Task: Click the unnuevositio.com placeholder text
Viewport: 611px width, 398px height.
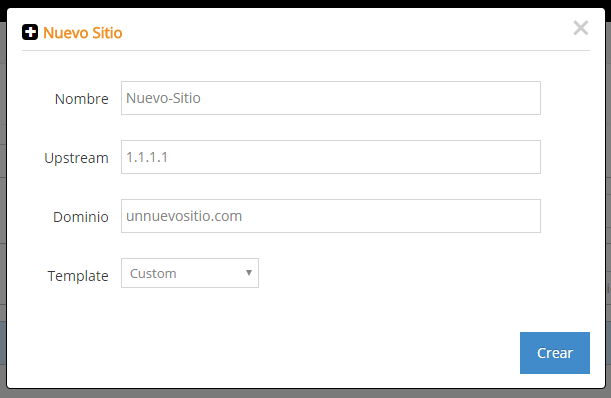Action: point(184,216)
